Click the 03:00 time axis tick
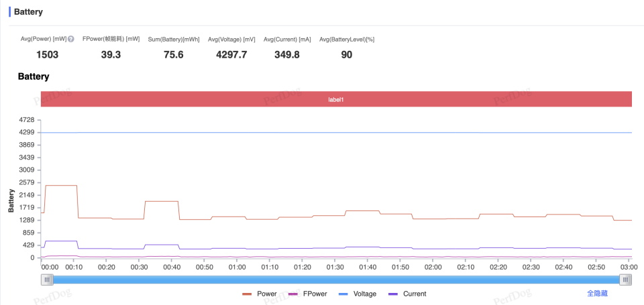 coord(629,267)
